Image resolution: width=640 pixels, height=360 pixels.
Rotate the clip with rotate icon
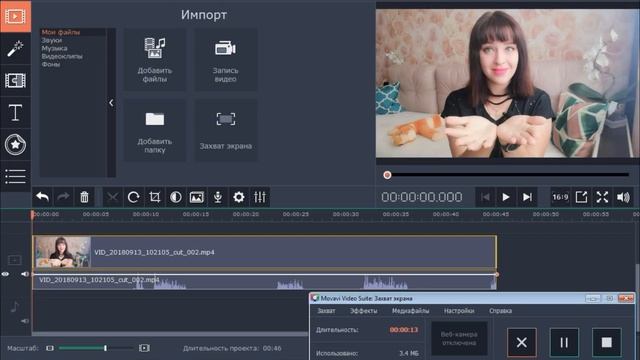(x=133, y=198)
